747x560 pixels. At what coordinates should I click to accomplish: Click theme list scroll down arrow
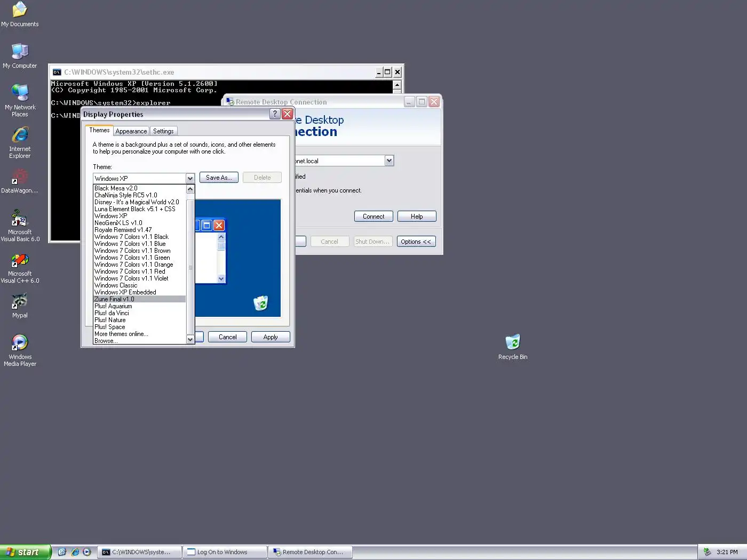pos(190,339)
